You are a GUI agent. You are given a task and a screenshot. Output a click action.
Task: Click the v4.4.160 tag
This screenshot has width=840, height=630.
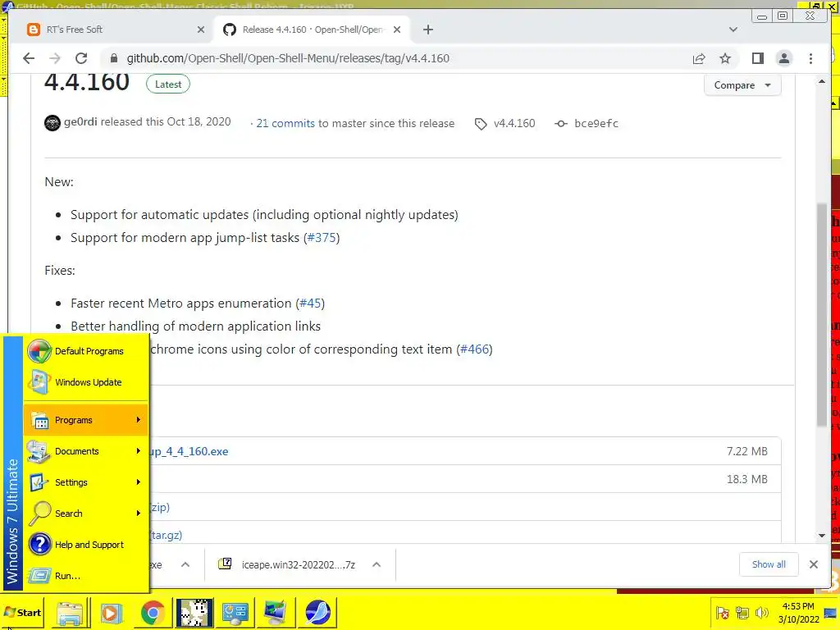pyautogui.click(x=514, y=123)
